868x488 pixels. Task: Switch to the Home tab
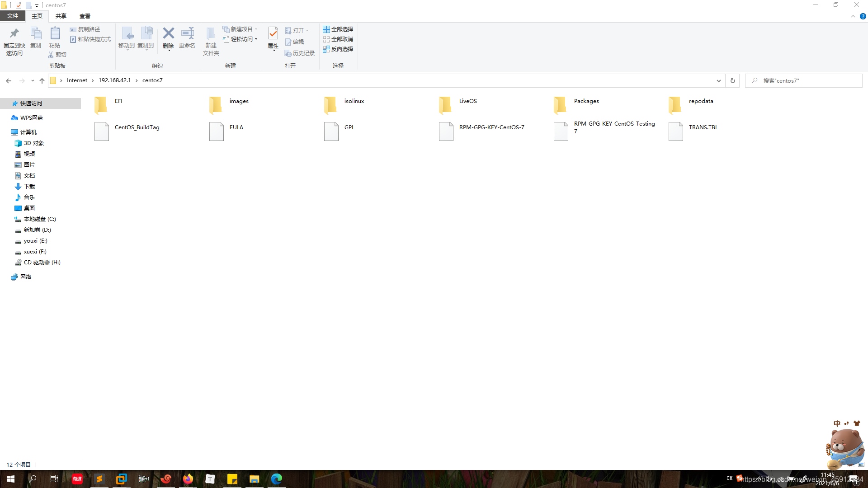(37, 16)
